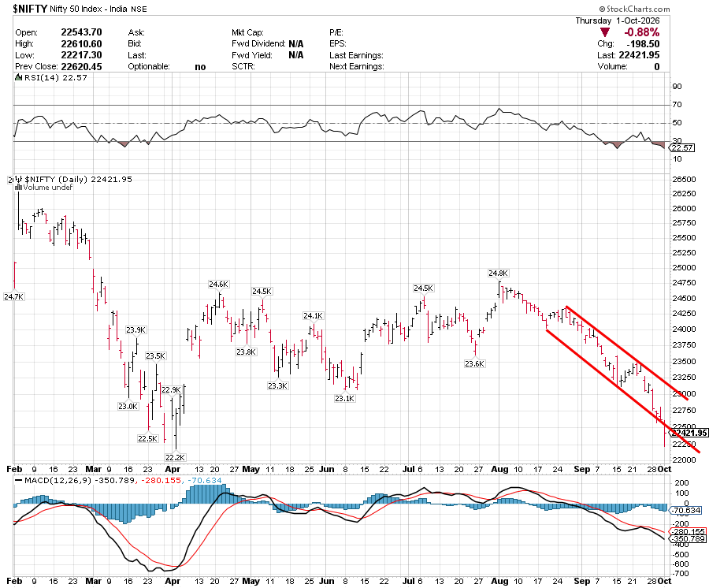Screen dimensions: 709x588
Task: Click the -70.634 histogram value tag on axis
Action: point(686,510)
